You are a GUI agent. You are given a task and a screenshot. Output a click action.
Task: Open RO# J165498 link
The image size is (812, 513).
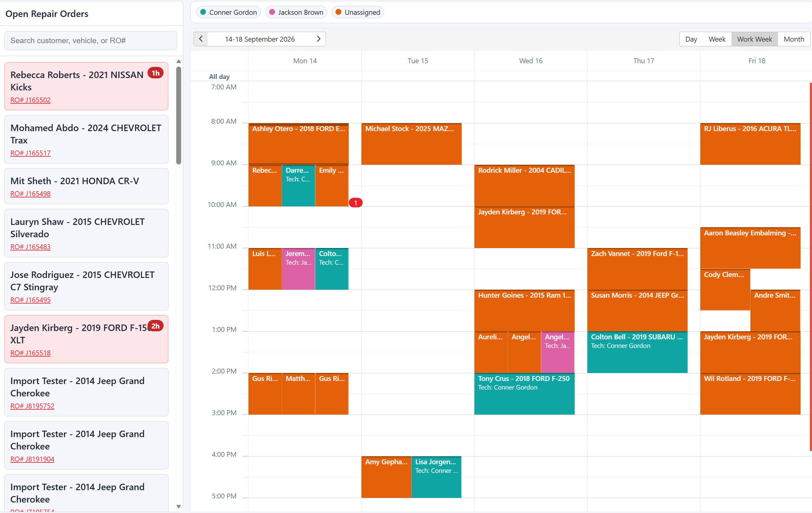(30, 194)
